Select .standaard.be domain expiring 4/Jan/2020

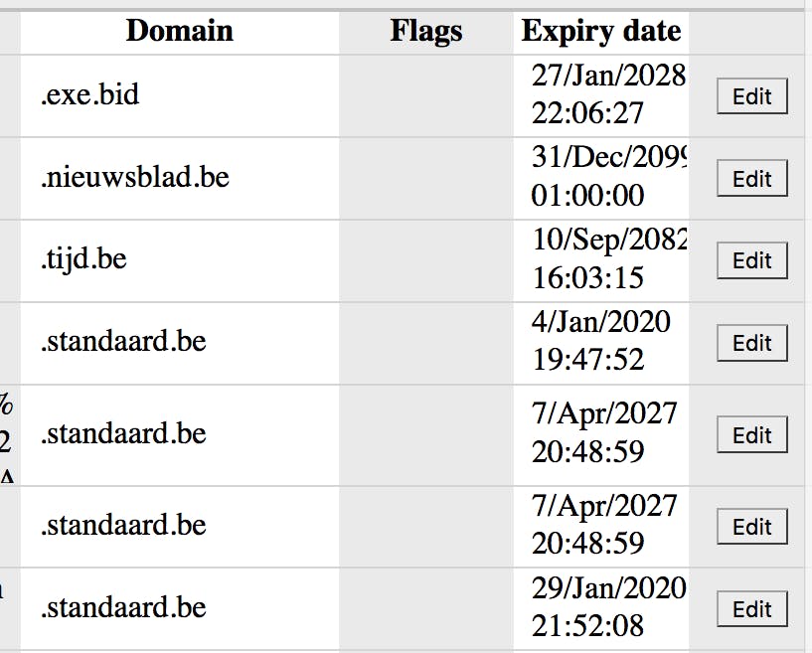pos(179,342)
